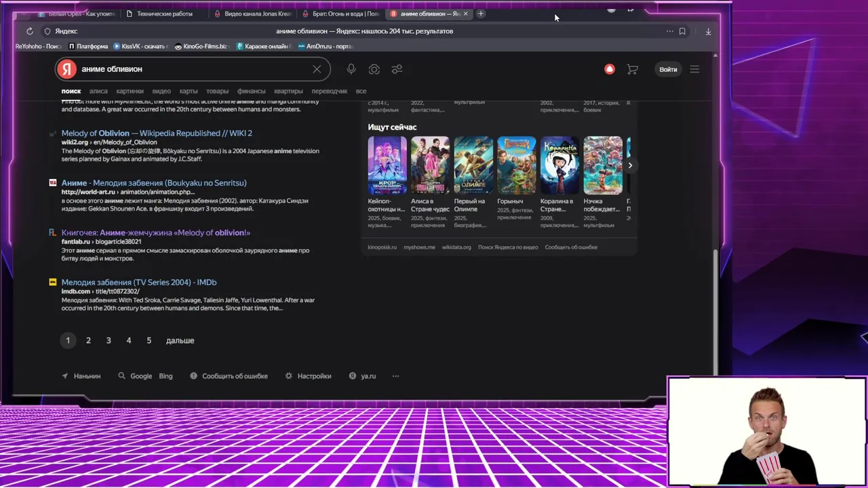
Task: Select the 'товары' search category
Action: tap(217, 91)
